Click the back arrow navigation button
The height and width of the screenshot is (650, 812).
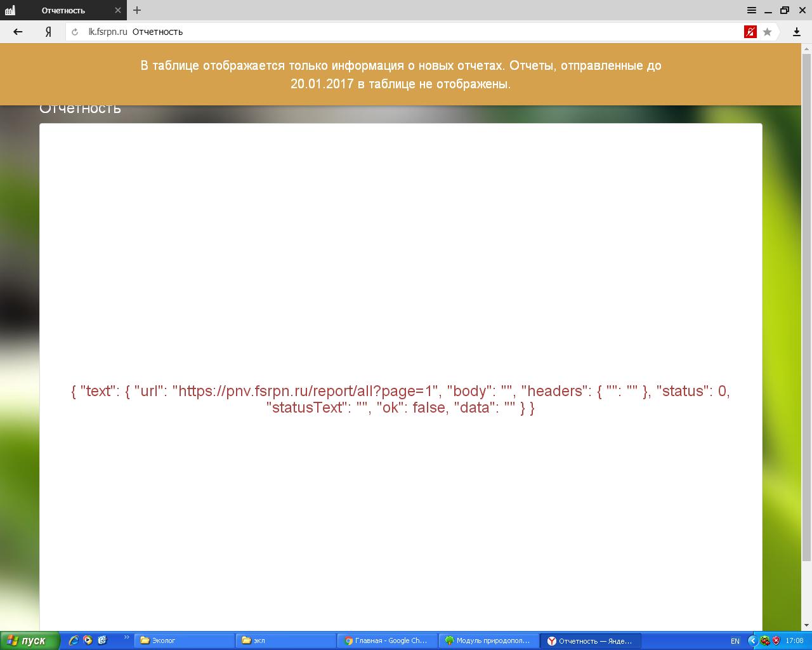click(18, 32)
